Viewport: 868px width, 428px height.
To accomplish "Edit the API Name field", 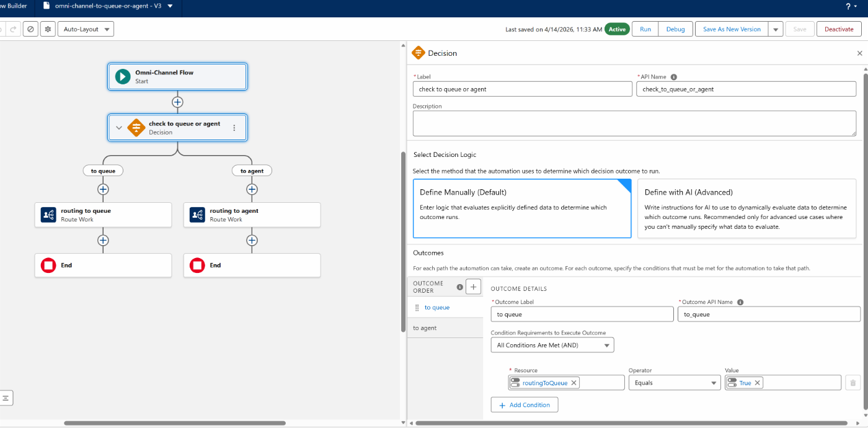I will 746,89.
